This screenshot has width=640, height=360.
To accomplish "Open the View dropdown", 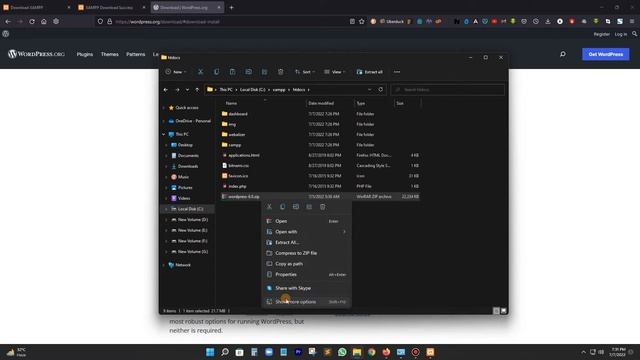I will pos(335,72).
